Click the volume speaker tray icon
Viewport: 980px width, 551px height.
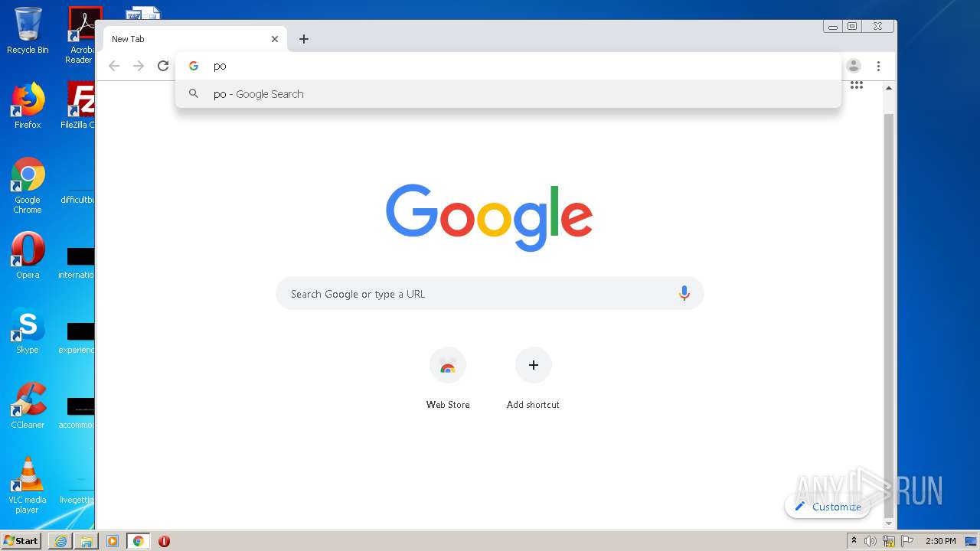pos(871,541)
